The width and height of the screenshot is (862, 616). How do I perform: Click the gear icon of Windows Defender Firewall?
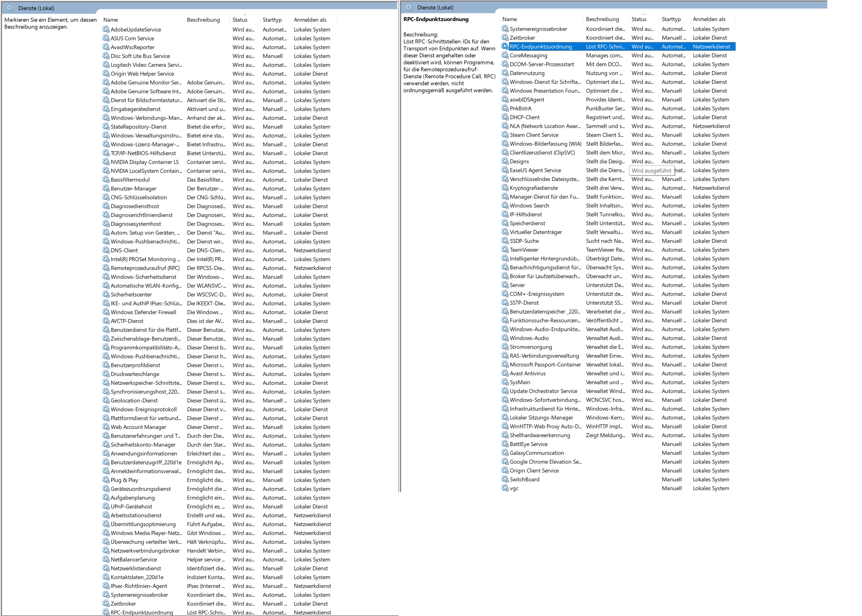106,312
